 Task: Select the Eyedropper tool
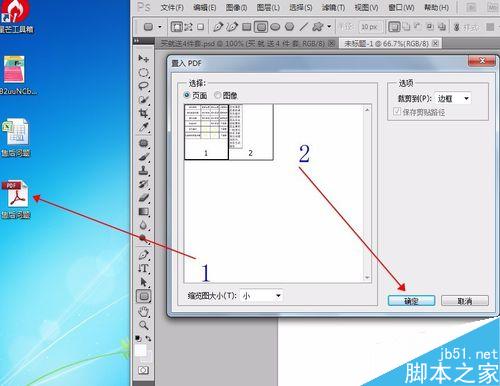pyautogui.click(x=143, y=127)
